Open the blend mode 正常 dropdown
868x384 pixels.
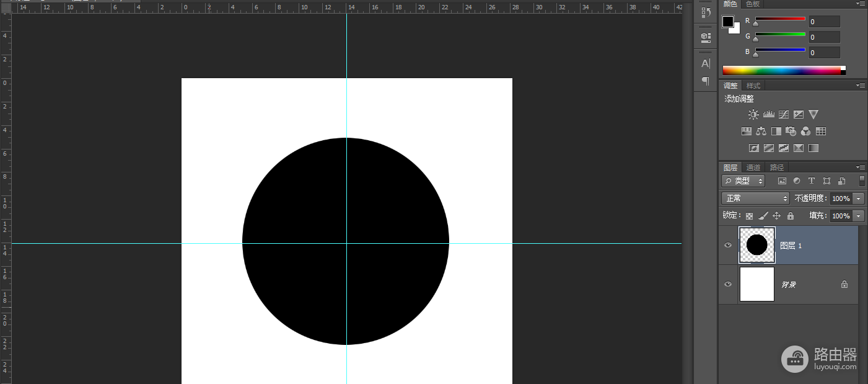[x=755, y=199]
